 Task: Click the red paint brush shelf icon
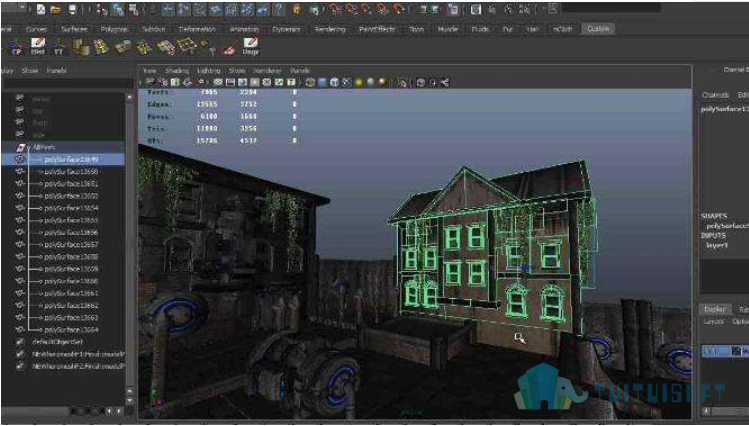pos(229,47)
